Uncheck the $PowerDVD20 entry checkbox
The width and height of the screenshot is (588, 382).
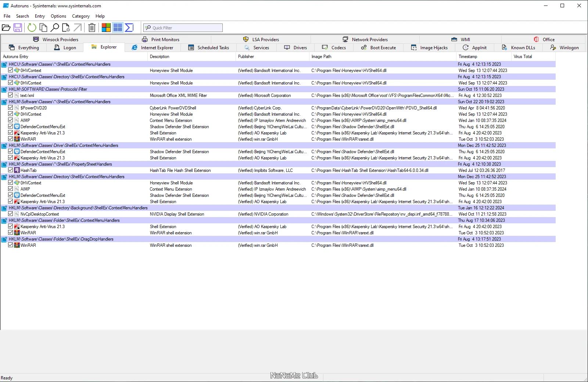pos(11,108)
